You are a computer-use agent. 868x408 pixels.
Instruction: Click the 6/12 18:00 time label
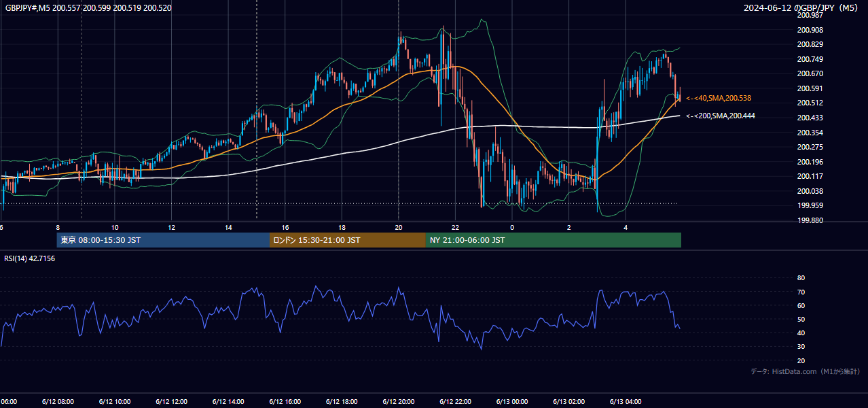pyautogui.click(x=342, y=402)
